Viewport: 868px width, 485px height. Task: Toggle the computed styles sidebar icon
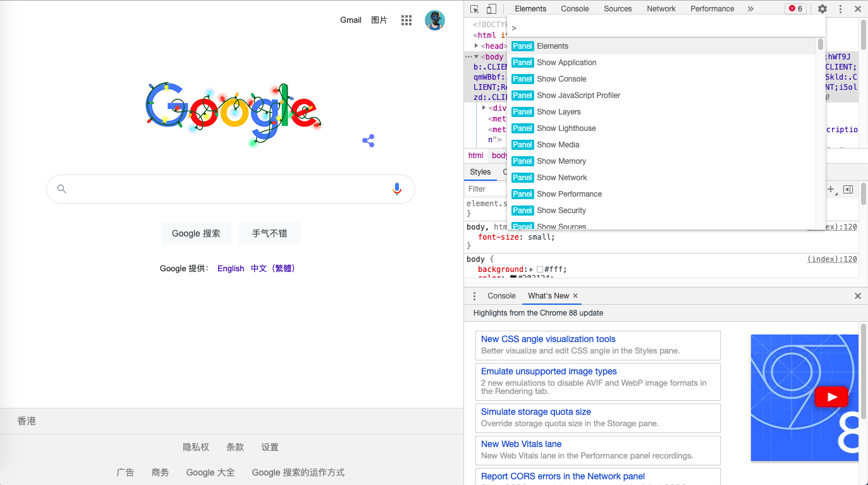[x=848, y=189]
